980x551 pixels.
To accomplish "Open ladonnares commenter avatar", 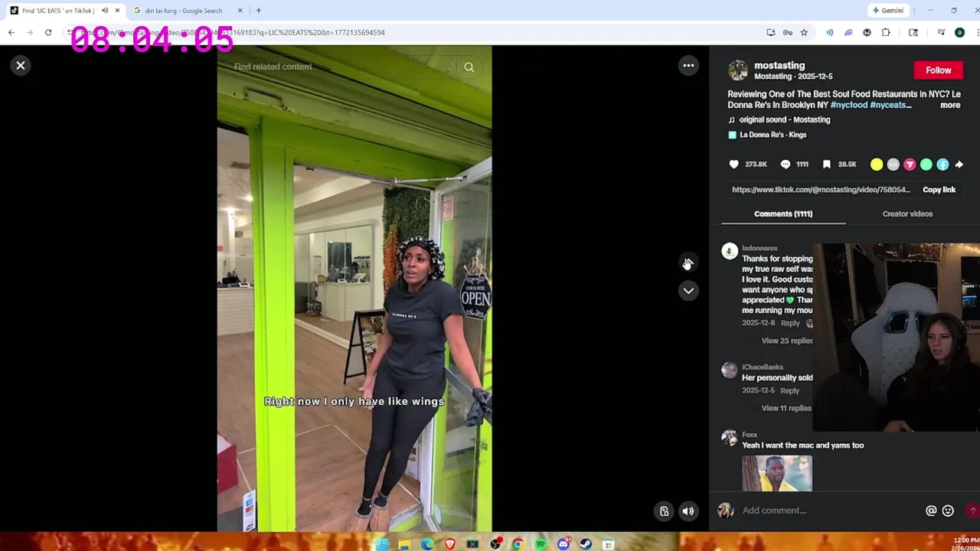I will pyautogui.click(x=730, y=252).
